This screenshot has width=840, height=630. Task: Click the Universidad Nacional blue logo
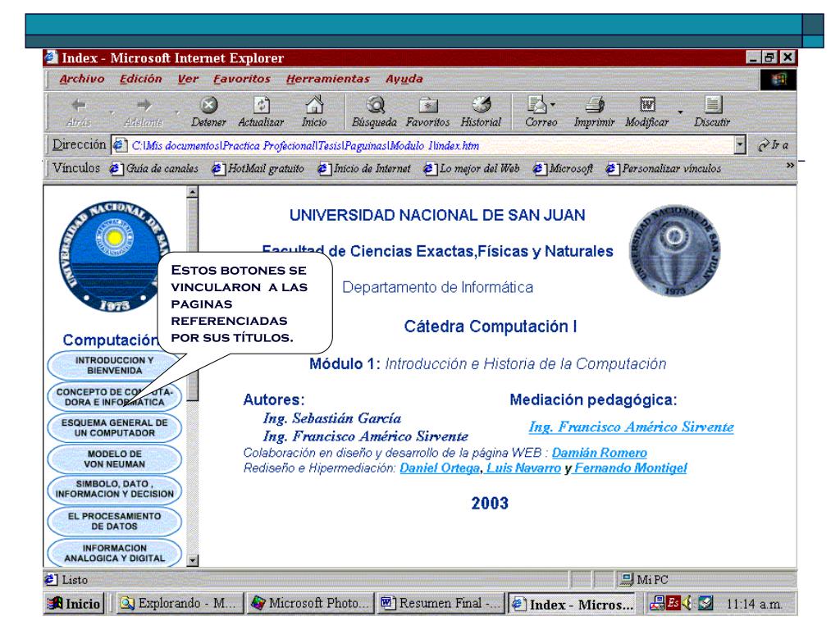[114, 256]
